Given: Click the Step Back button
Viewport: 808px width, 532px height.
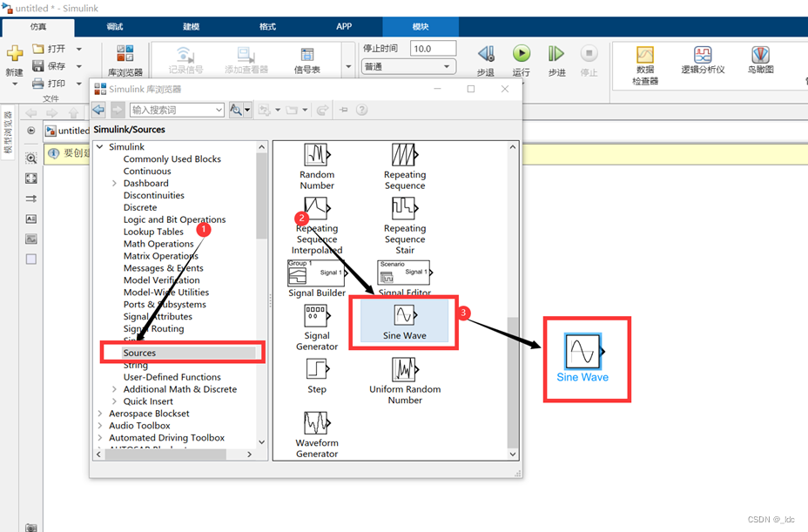Looking at the screenshot, I should tap(486, 54).
